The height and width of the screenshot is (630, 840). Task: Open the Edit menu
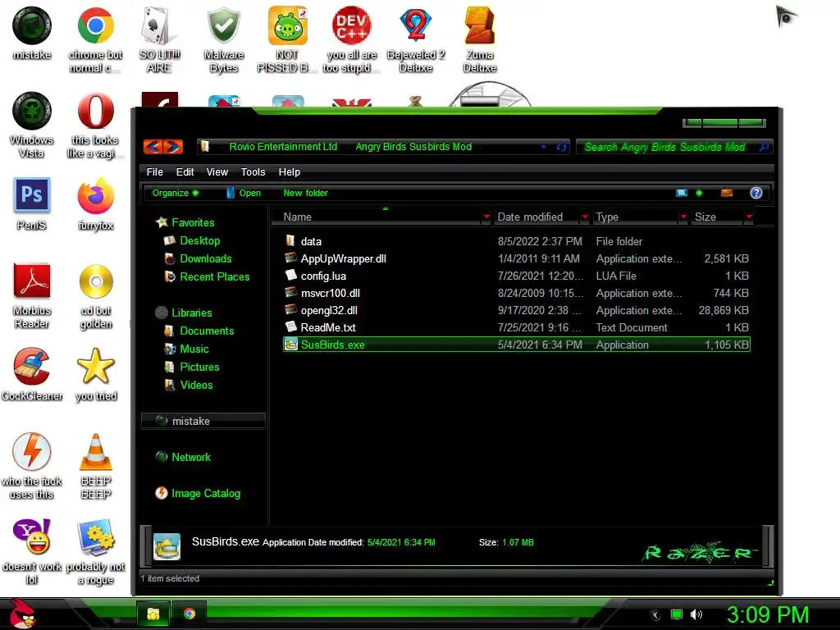[x=185, y=172]
